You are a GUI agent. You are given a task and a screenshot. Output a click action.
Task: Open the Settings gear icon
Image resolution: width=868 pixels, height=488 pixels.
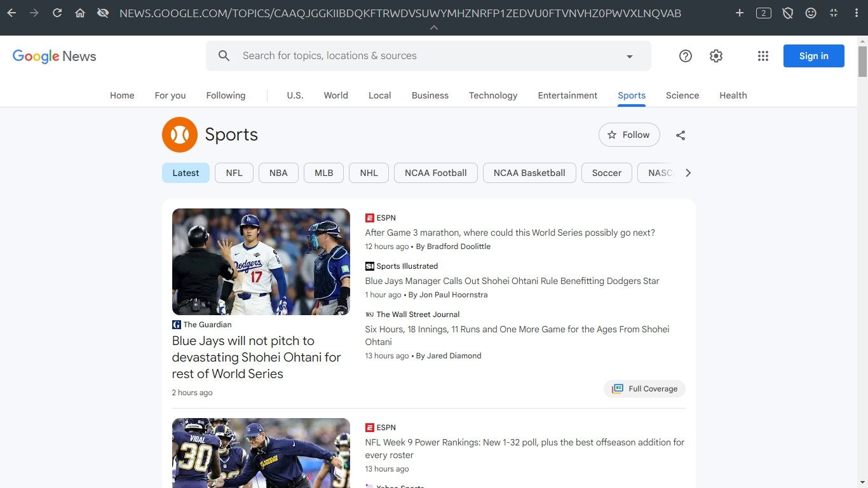point(716,56)
